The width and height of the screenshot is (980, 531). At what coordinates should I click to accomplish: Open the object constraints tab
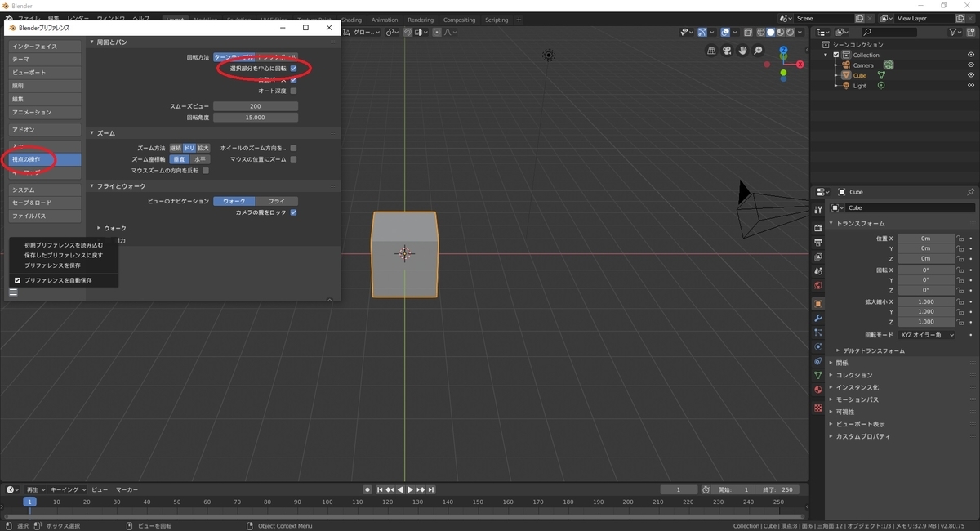coord(818,361)
